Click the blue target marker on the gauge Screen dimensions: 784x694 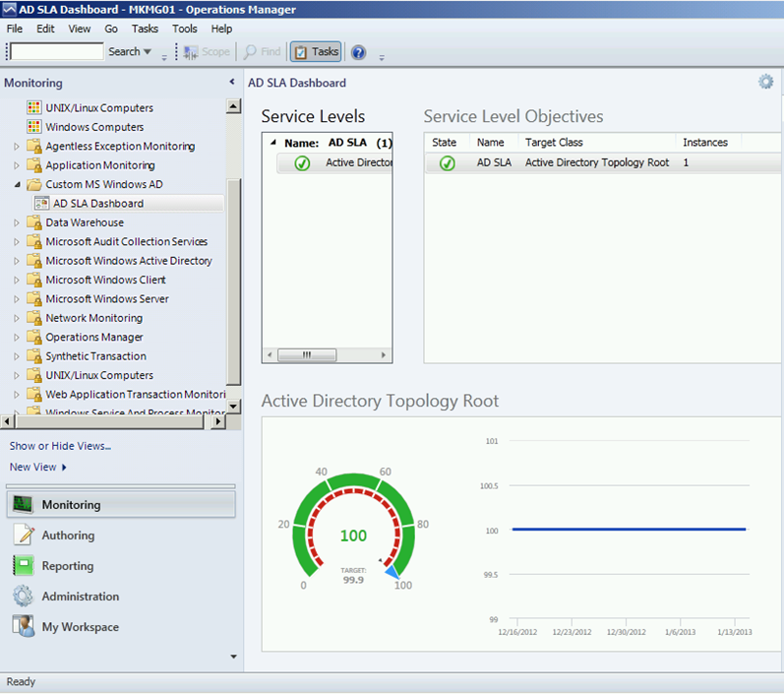pyautogui.click(x=392, y=572)
